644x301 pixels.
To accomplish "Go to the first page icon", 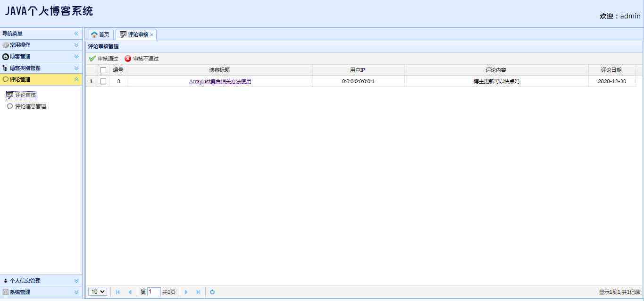I will 118,292.
